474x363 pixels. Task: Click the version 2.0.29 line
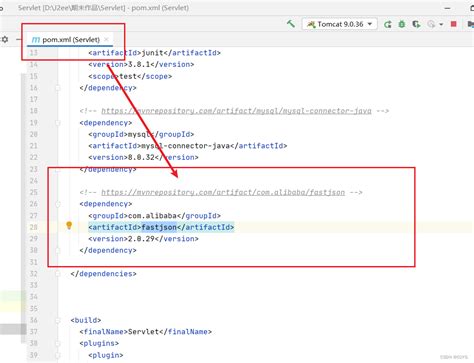[143, 239]
